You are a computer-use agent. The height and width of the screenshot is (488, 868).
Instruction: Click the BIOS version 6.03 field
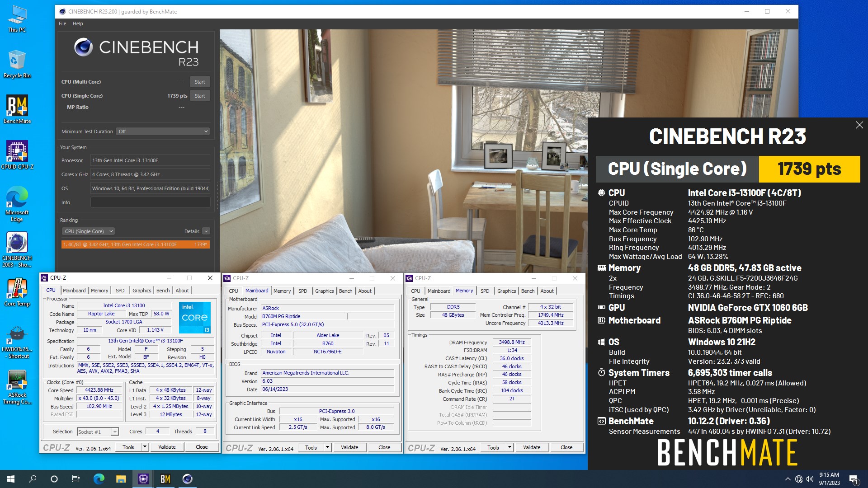(327, 381)
